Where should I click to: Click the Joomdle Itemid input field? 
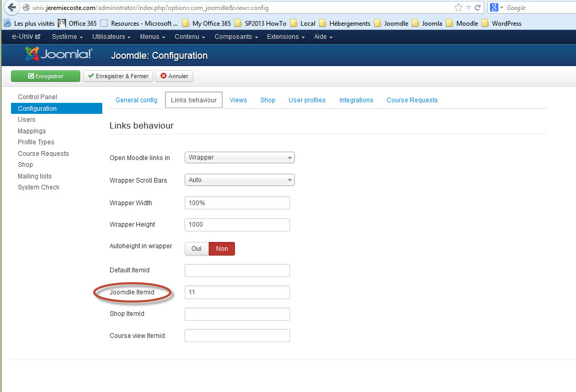(x=237, y=292)
